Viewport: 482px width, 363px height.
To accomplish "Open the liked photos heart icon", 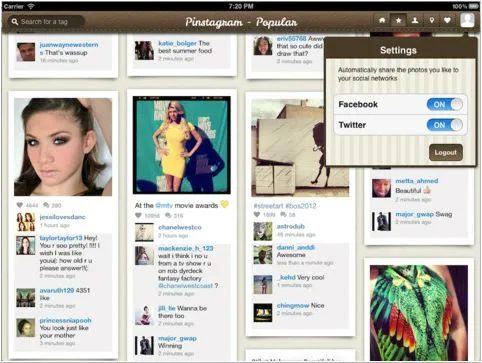I will coord(447,21).
